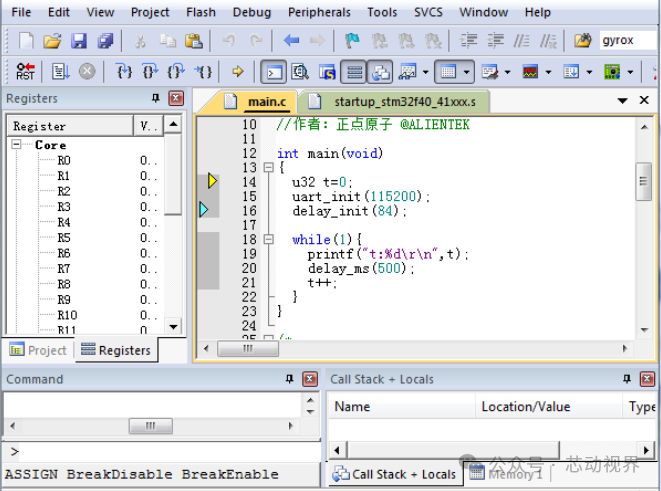Open the Debug menu

(x=252, y=12)
